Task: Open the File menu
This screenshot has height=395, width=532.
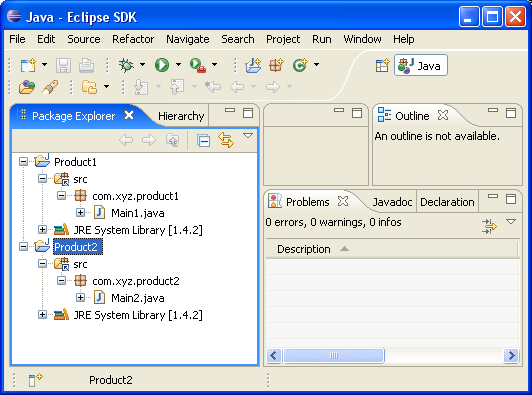Action: click(17, 39)
